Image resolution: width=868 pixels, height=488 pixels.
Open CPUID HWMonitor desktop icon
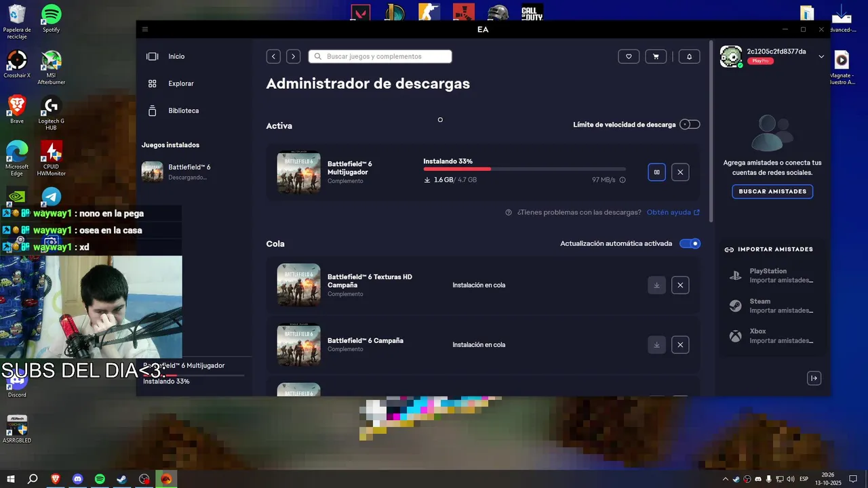tap(51, 159)
